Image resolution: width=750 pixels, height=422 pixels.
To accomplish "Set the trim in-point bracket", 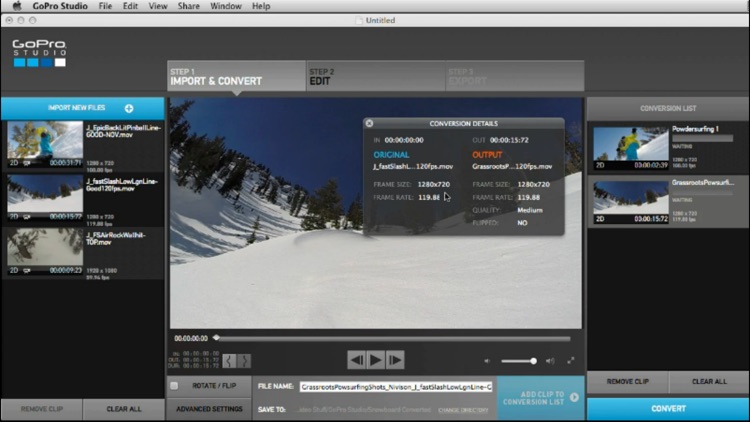I will click(229, 361).
